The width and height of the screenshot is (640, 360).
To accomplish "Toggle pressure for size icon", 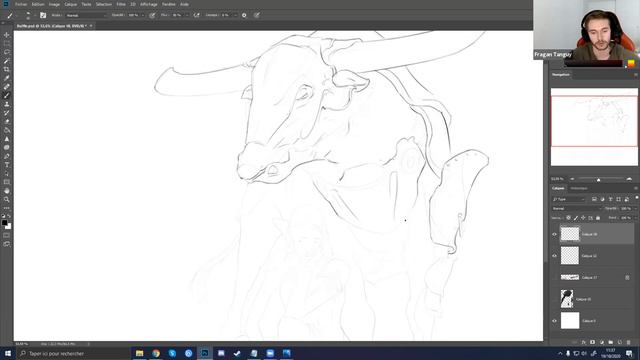I will point(257,15).
